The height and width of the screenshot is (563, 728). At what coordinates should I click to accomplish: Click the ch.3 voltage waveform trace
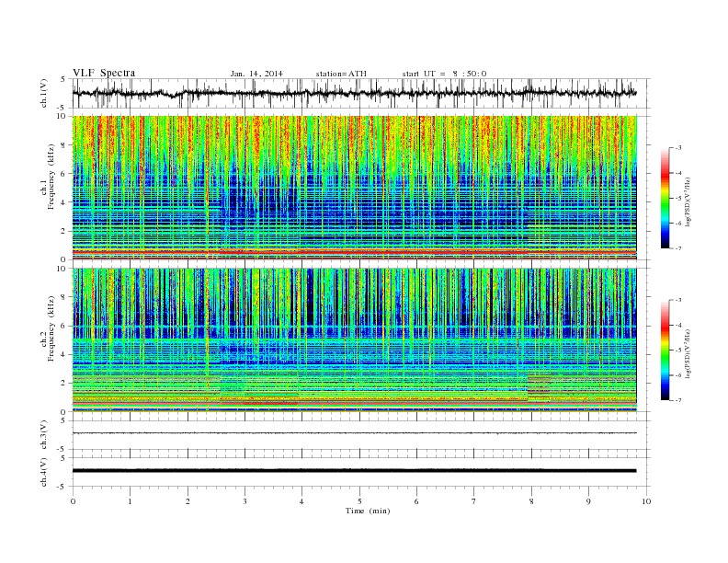point(354,433)
